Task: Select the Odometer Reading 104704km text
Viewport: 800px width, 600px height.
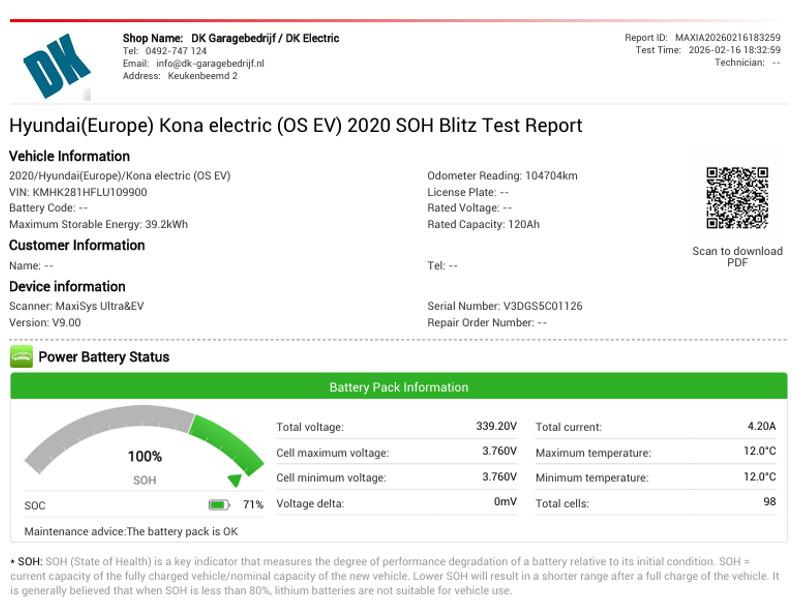Action: 502,176
